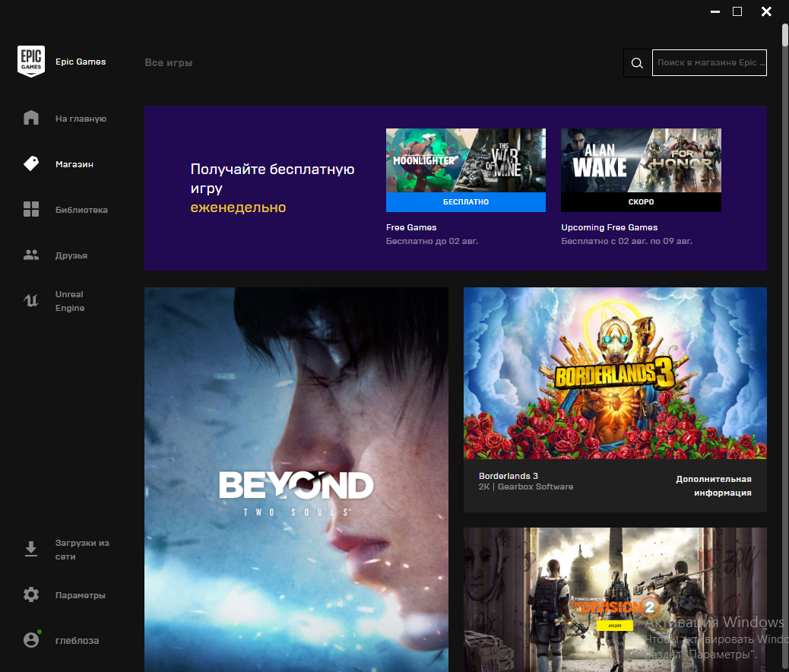Screen dimensions: 789x672
Task: Click the blue БЕСПЛАТНО button
Action: pos(465,202)
